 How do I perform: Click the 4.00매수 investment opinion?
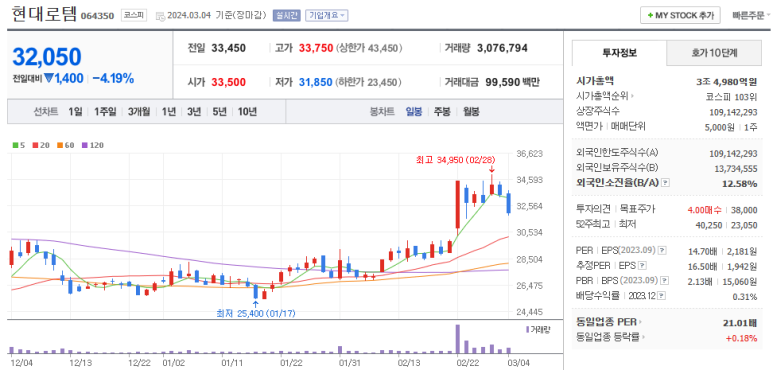coord(705,210)
